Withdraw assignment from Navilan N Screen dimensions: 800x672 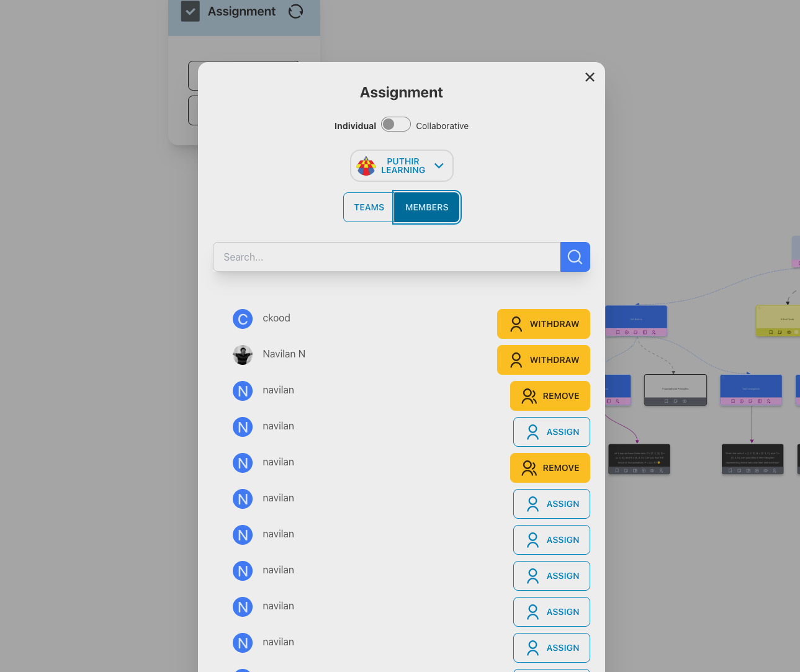tap(543, 360)
